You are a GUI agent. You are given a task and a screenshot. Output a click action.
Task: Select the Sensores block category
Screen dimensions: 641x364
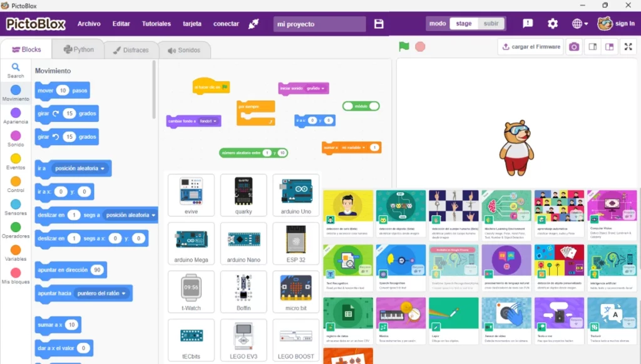pyautogui.click(x=16, y=208)
